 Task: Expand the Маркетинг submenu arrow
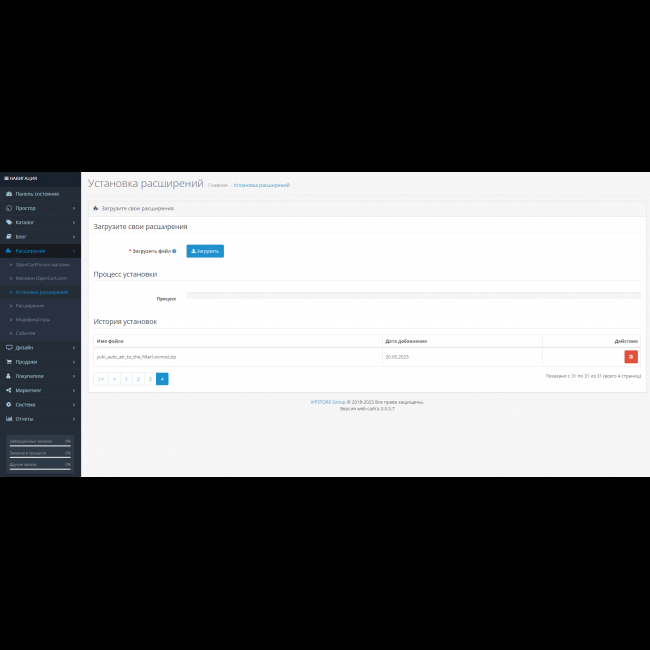tap(74, 390)
